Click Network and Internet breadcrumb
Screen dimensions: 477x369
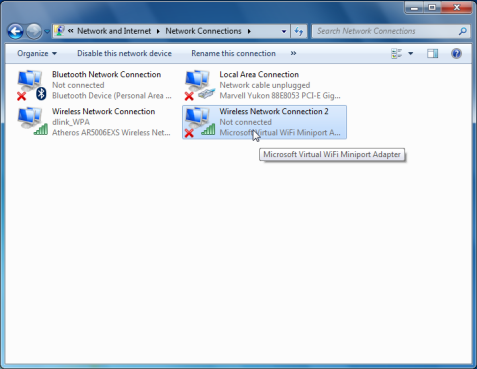click(x=114, y=31)
